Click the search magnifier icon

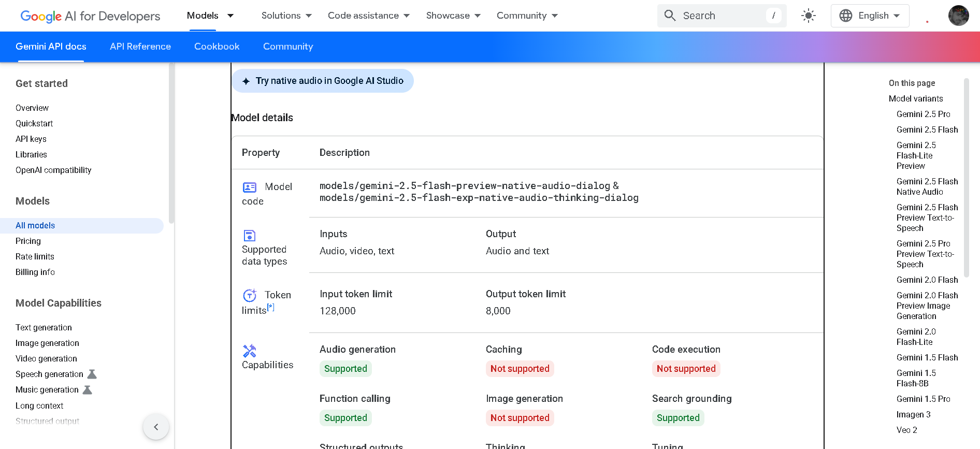click(x=670, y=16)
